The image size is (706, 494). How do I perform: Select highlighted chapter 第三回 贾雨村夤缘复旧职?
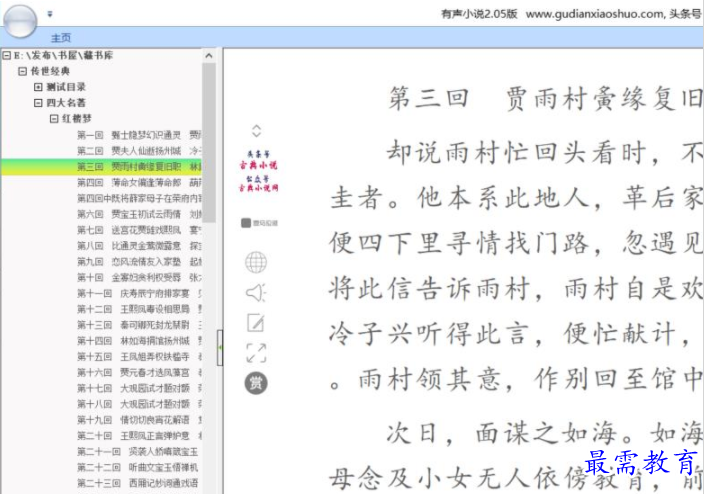pos(101,167)
